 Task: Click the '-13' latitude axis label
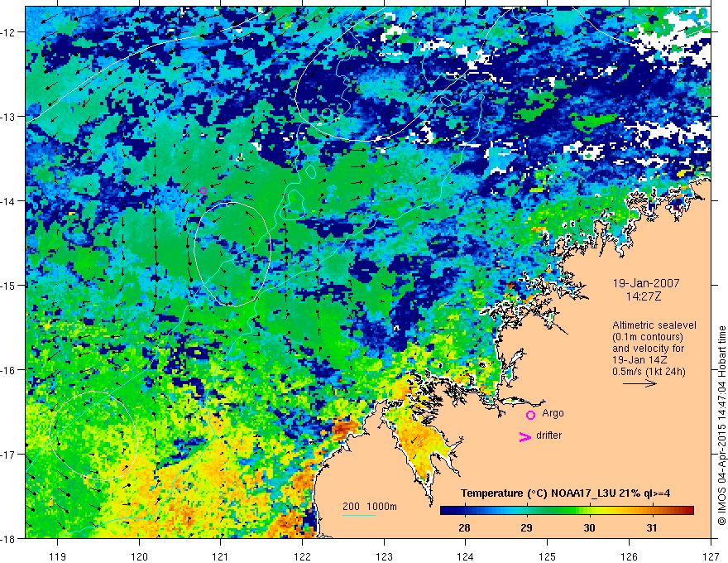click(9, 117)
